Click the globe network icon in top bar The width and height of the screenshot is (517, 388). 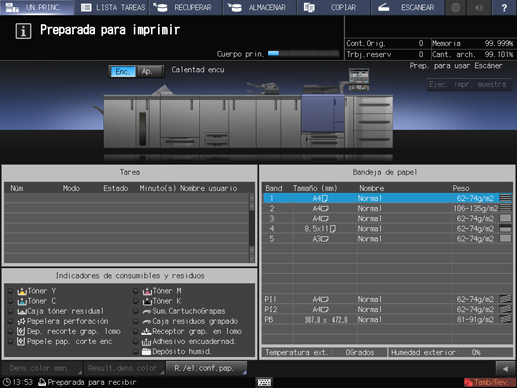456,7
